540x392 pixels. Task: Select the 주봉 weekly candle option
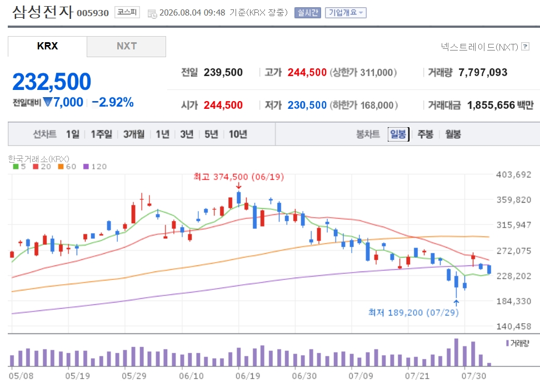click(426, 134)
